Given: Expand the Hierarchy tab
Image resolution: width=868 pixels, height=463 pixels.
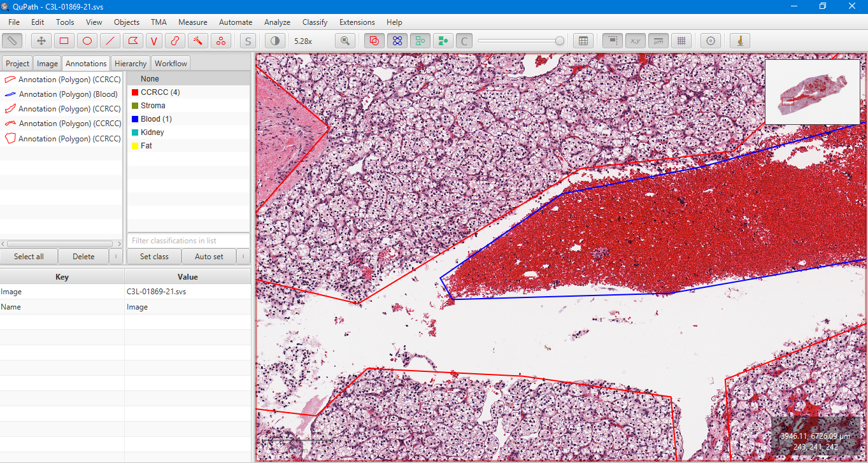Looking at the screenshot, I should (130, 63).
